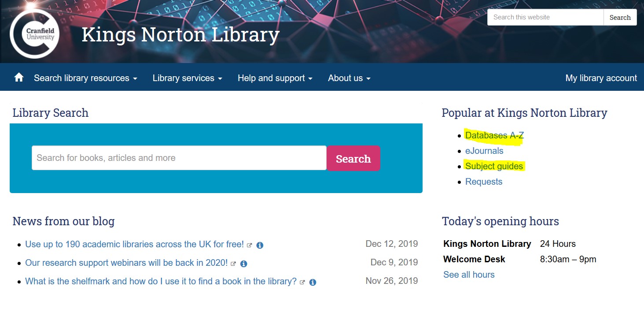Click external link icon after webinars post

point(233,264)
